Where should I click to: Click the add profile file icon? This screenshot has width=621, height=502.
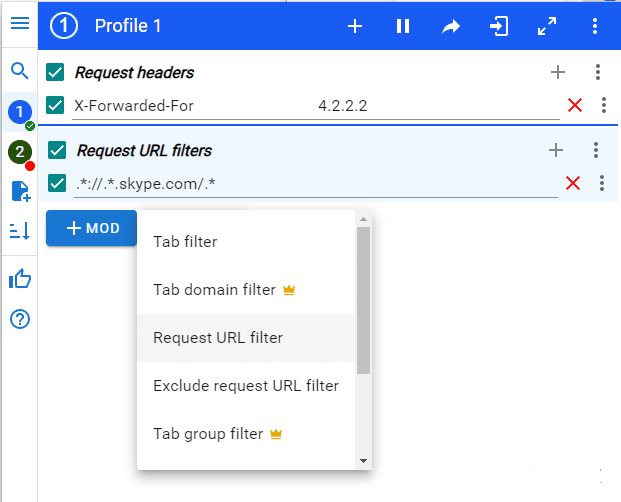(19, 191)
